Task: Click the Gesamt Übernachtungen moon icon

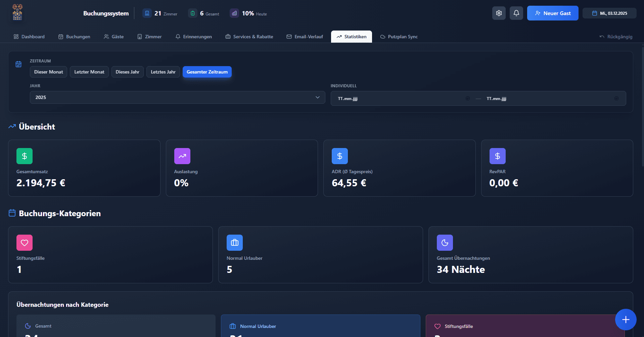Action: tap(445, 243)
